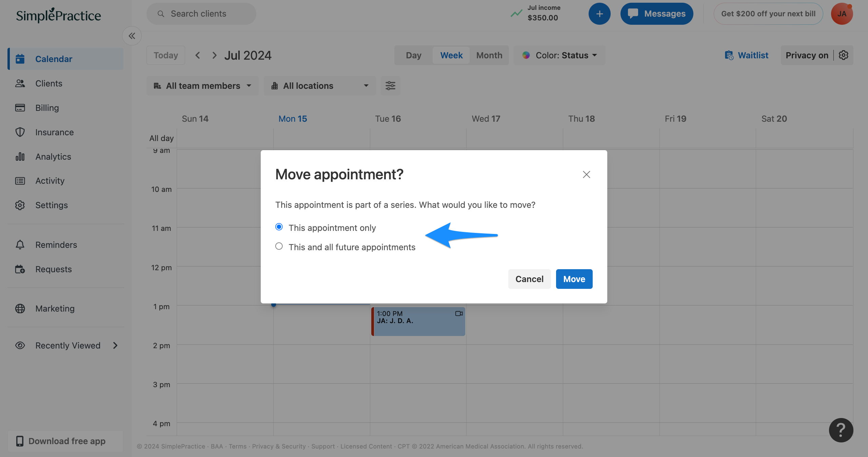Click the Tue 16 column header
Screen dimensions: 868x457
pyautogui.click(x=388, y=119)
